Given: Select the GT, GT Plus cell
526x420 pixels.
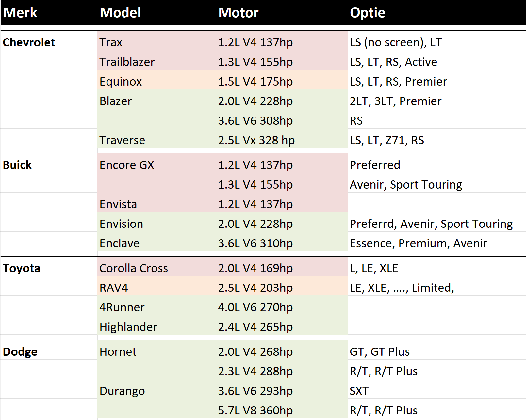Looking at the screenshot, I should [x=380, y=352].
